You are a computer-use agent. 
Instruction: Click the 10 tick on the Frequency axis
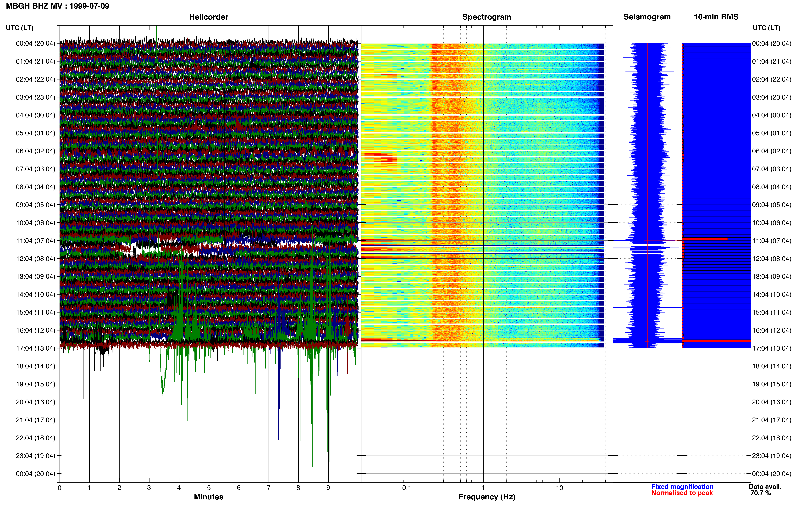click(x=559, y=488)
